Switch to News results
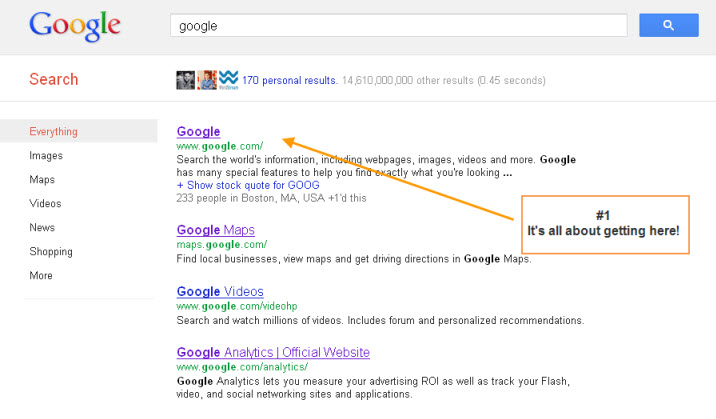Screen dimensions: 716x419 42,227
